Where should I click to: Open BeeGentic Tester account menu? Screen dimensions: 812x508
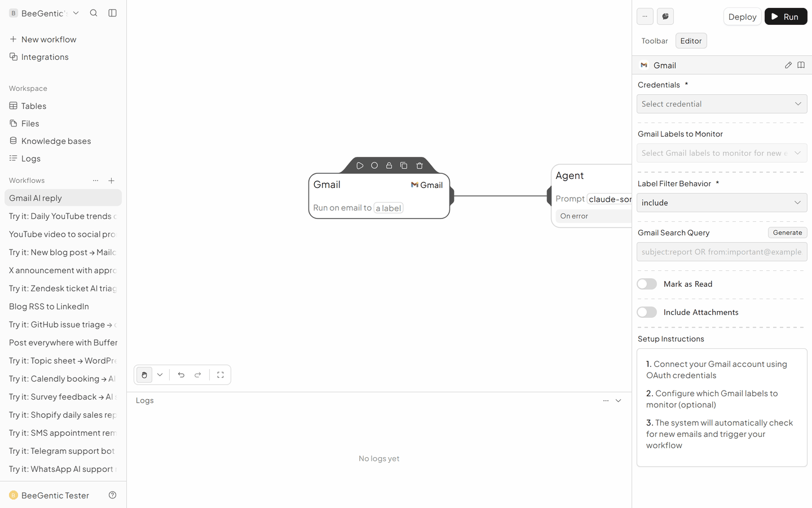coord(50,495)
